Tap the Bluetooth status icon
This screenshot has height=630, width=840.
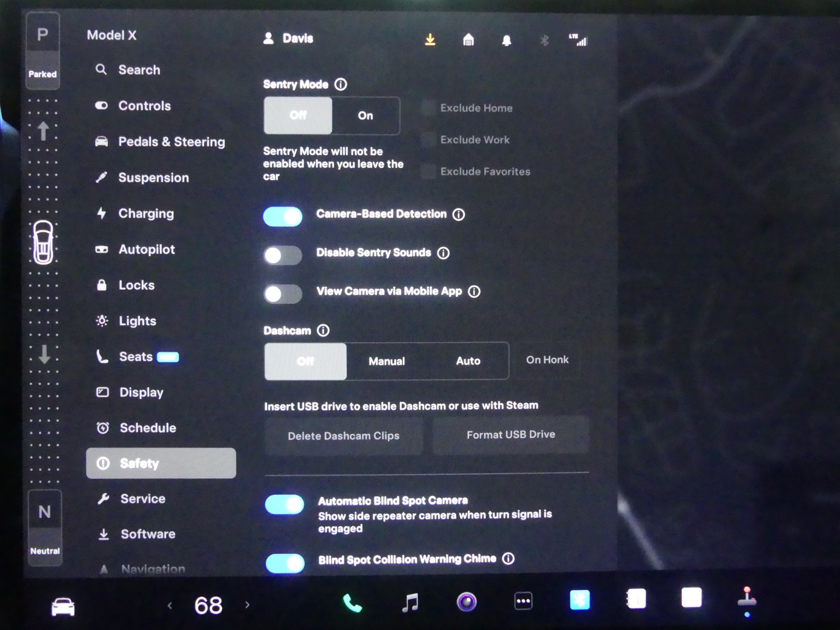point(544,40)
